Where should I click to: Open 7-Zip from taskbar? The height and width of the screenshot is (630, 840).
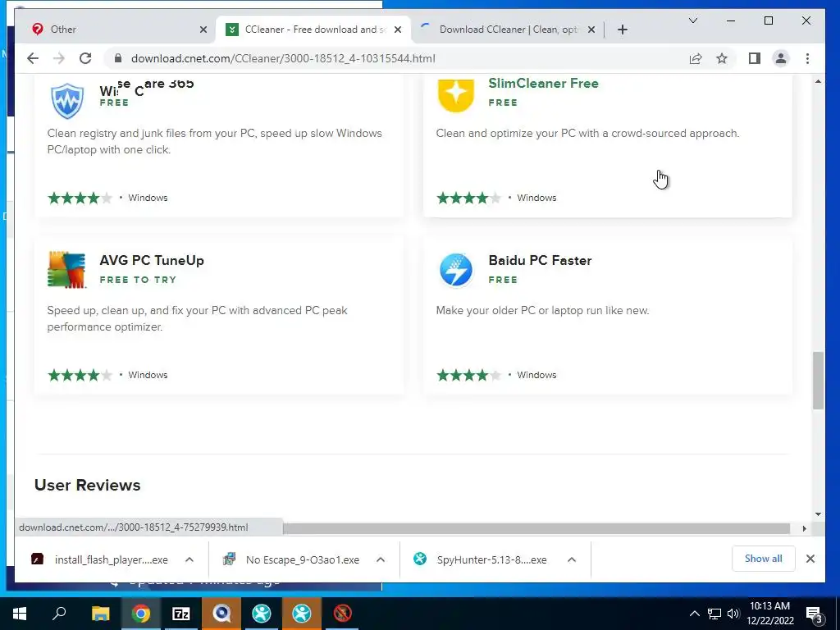[x=181, y=614]
